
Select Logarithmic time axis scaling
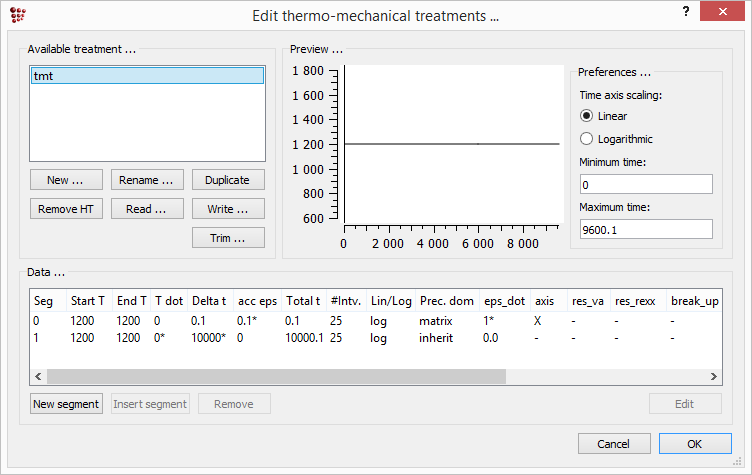(x=586, y=139)
